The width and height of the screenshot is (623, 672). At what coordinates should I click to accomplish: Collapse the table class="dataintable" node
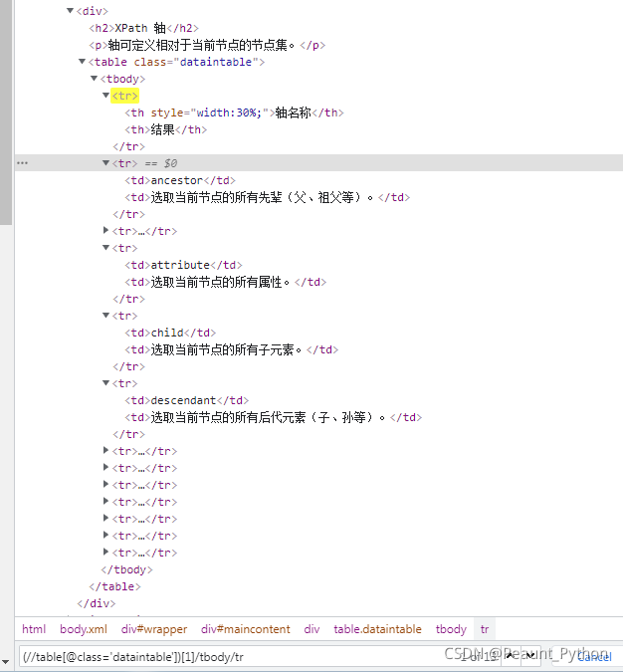[83, 62]
